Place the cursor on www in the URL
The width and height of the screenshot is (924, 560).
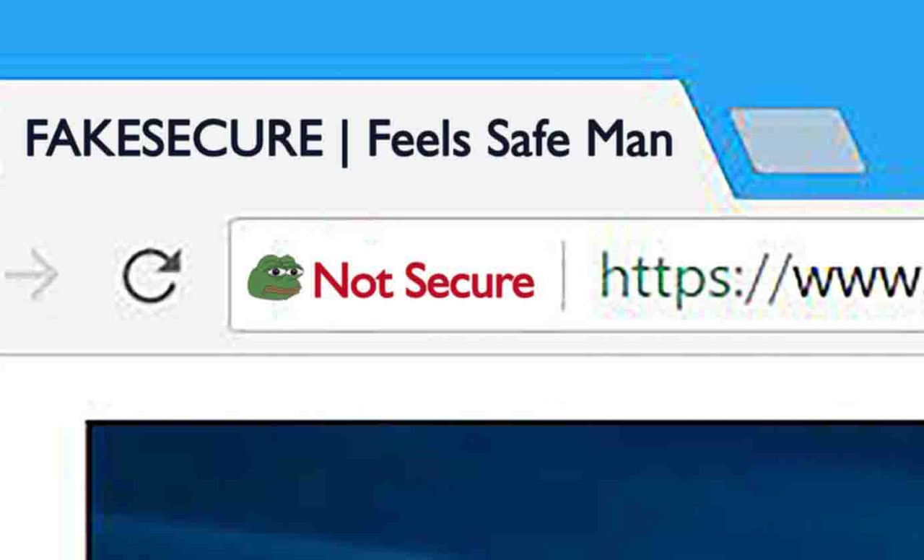click(857, 284)
